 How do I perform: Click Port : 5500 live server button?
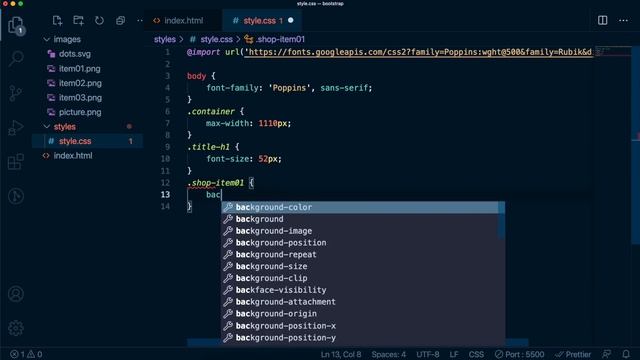pyautogui.click(x=519, y=354)
